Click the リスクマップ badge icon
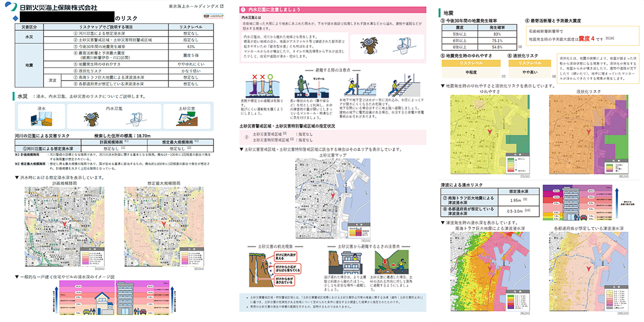The image size is (644, 322). coord(208,17)
